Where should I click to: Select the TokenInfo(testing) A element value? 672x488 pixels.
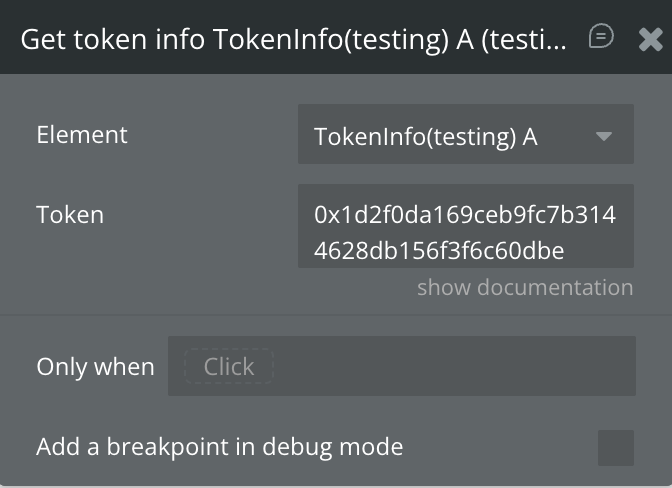click(426, 137)
